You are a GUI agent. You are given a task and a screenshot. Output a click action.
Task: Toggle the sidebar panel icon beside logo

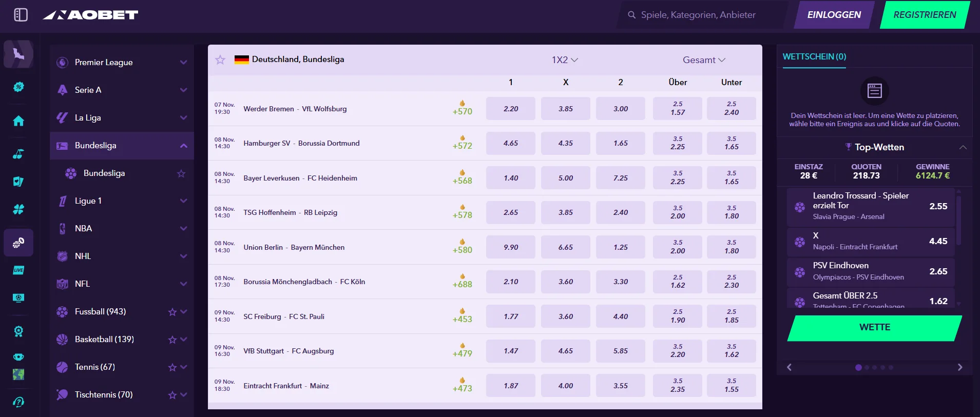click(x=21, y=15)
